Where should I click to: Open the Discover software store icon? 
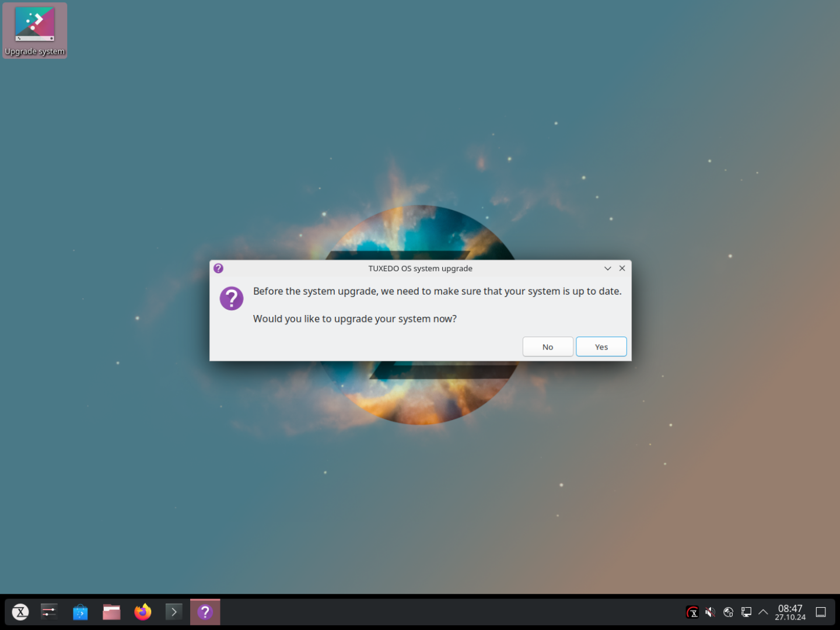80,612
